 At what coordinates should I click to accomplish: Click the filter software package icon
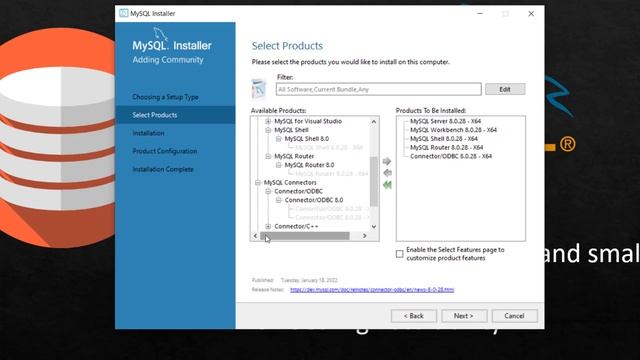pyautogui.click(x=259, y=89)
